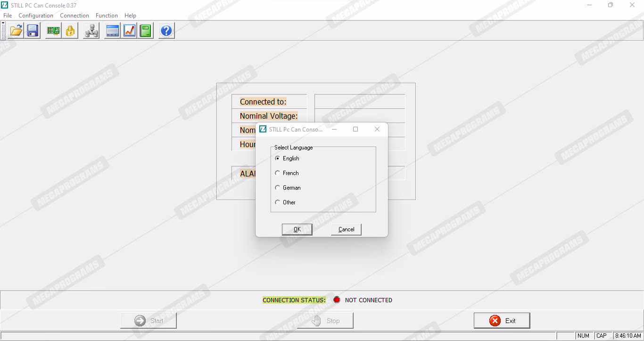Screen dimensions: 644x341
Task: Click the yellow padlock toolbar icon
Action: tap(70, 31)
